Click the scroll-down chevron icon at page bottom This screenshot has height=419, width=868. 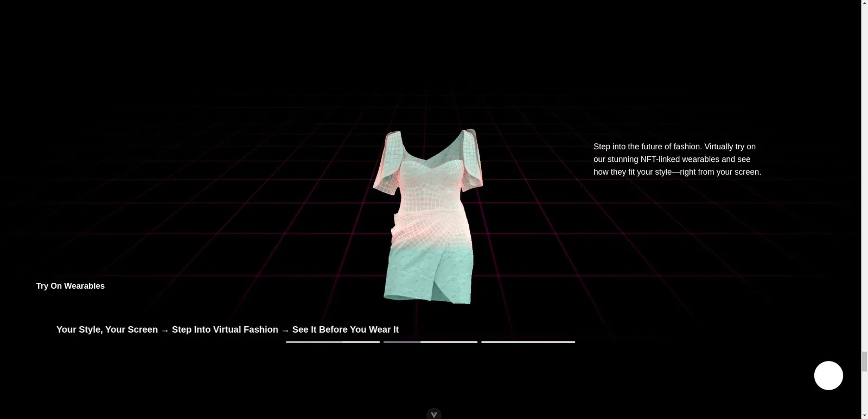pos(433,414)
